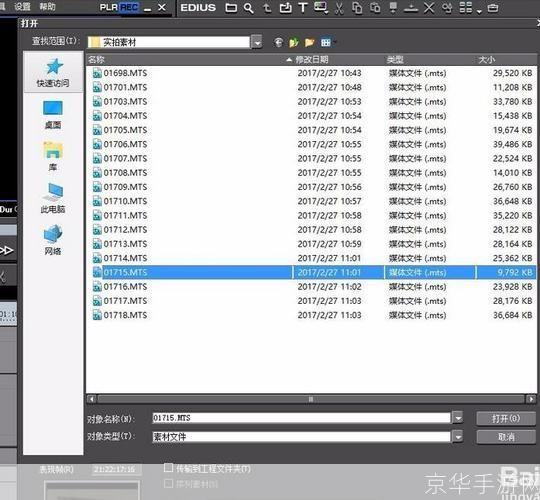Click the scissors cut icon
The width and height of the screenshot is (540, 500).
tap(339, 8)
